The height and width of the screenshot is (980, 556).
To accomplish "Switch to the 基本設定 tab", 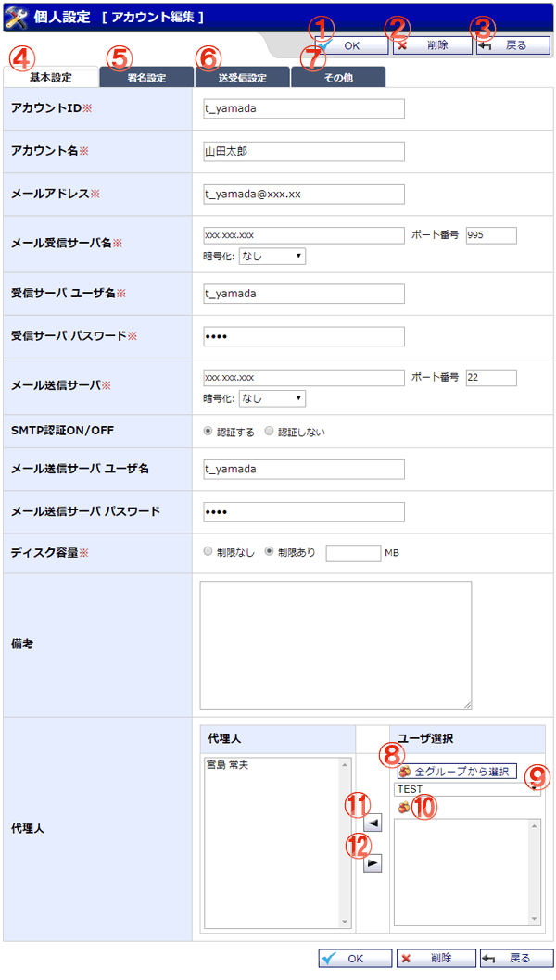I will point(51,78).
